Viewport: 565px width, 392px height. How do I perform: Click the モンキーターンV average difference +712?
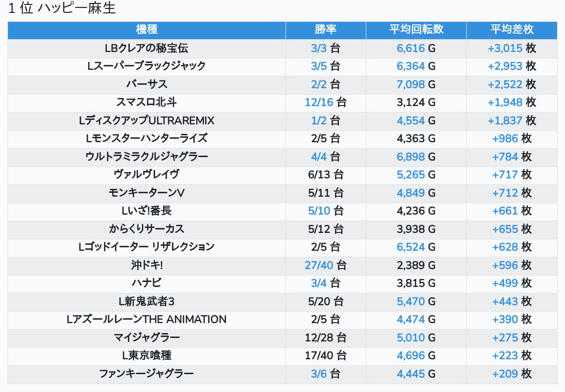click(x=505, y=193)
